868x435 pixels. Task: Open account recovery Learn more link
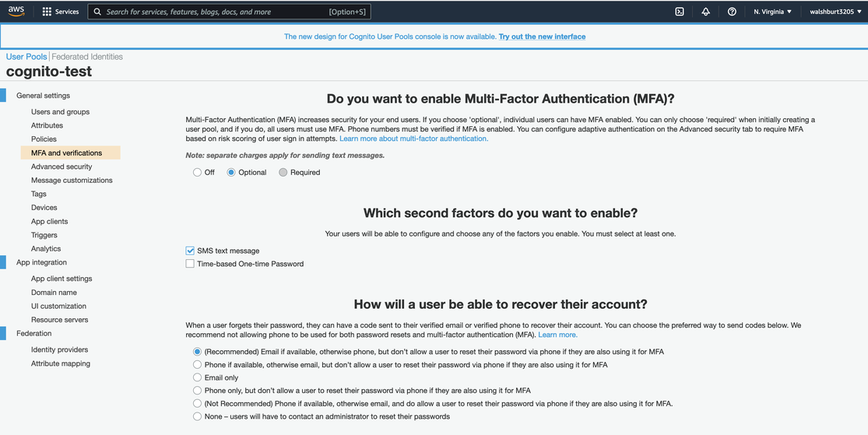557,335
